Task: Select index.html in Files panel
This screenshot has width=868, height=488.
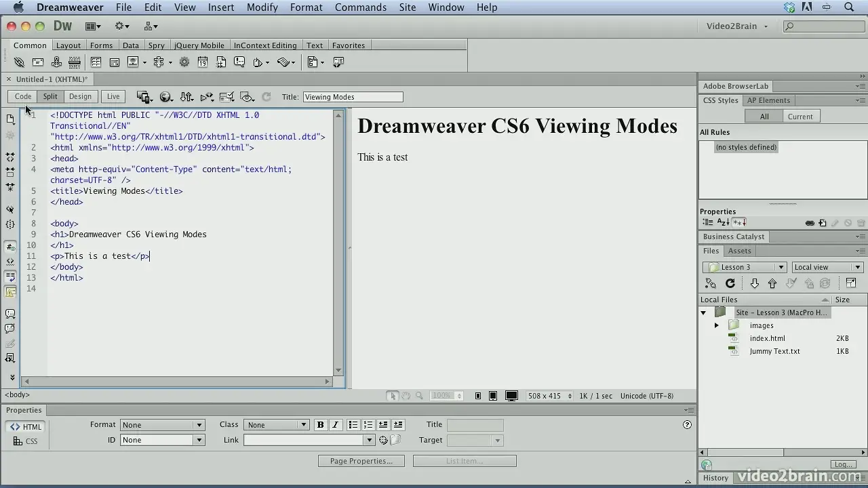Action: coord(767,338)
